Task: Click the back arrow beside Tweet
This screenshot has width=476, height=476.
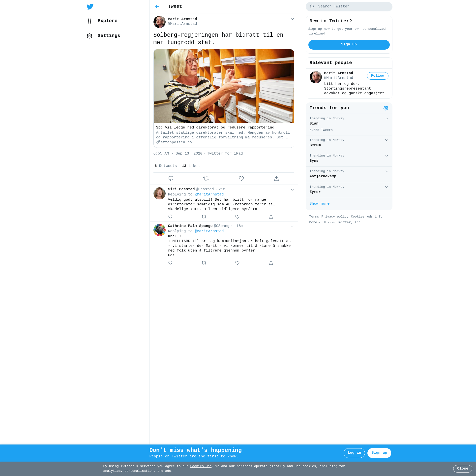Action: 157,6
